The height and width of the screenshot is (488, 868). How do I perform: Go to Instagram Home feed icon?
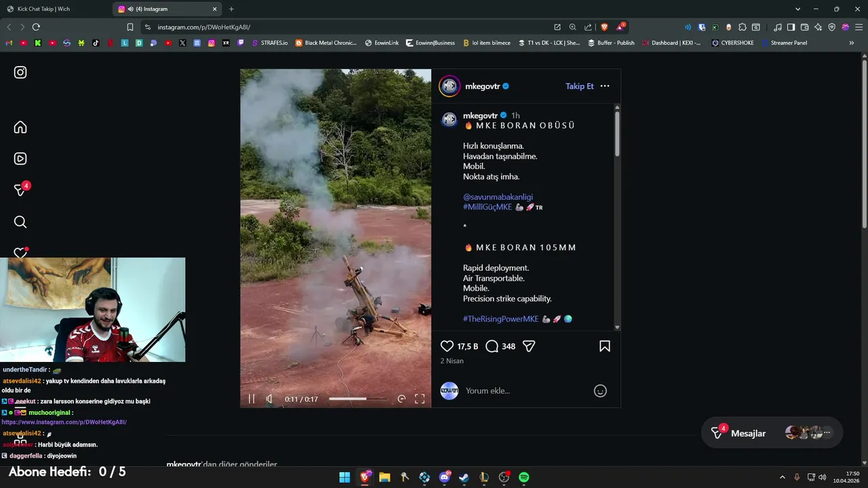[x=20, y=127]
